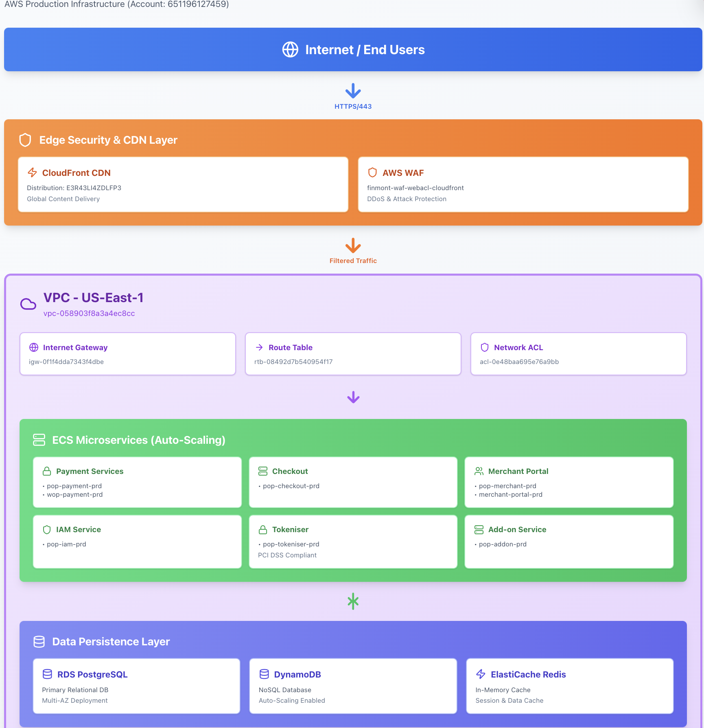Click the AWS Production Infrastructure account heading

coord(117,4)
